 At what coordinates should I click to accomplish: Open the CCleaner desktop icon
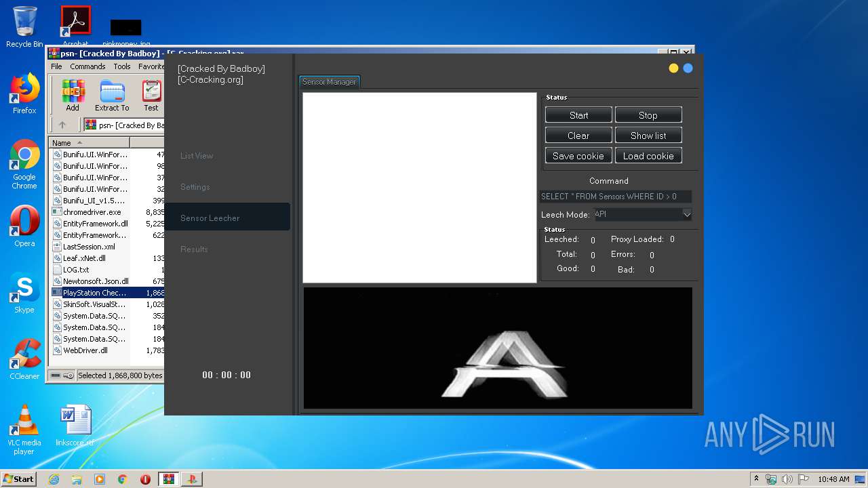(x=24, y=359)
